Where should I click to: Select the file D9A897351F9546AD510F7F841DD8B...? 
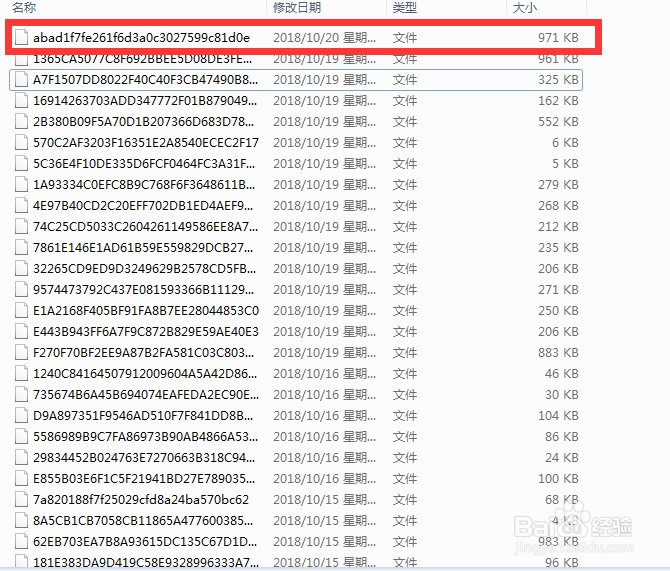143,415
